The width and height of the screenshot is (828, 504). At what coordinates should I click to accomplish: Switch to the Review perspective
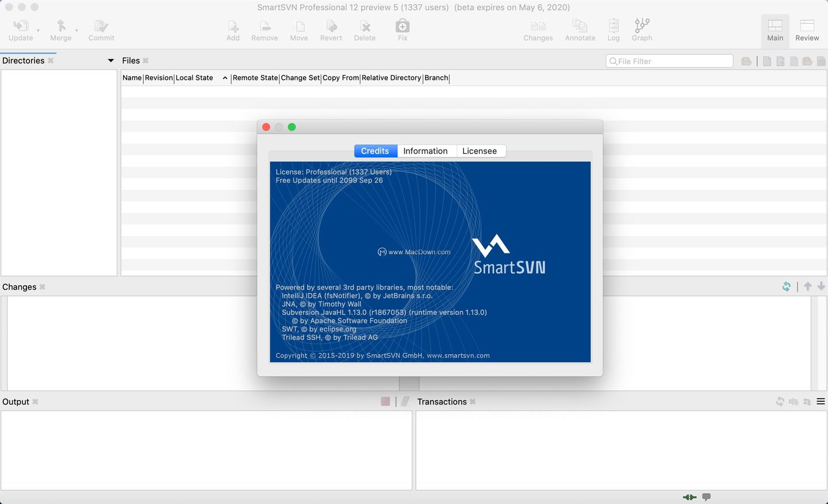[807, 30]
